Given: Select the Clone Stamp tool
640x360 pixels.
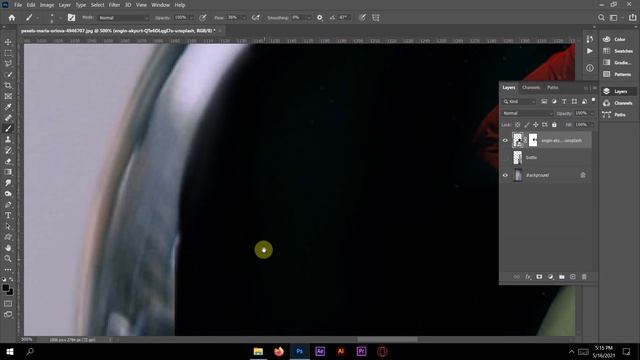Looking at the screenshot, I should pyautogui.click(x=8, y=140).
